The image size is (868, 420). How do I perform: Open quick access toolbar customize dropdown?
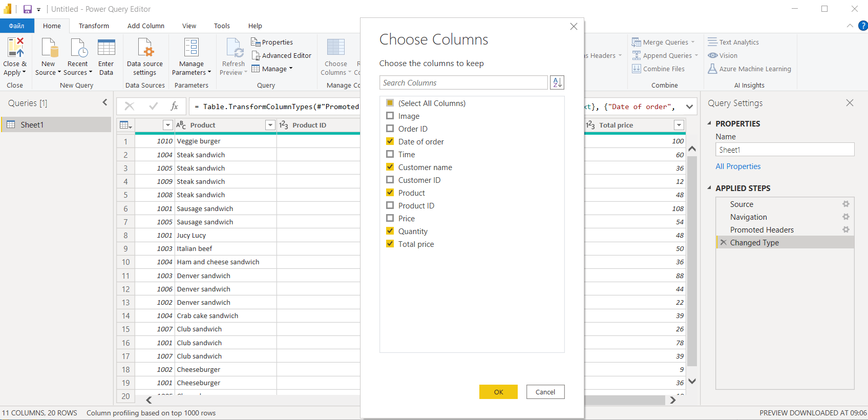click(38, 10)
